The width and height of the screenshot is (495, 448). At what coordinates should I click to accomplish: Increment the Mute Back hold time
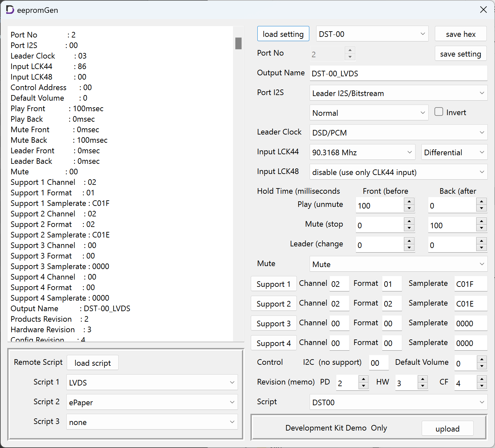(x=482, y=221)
